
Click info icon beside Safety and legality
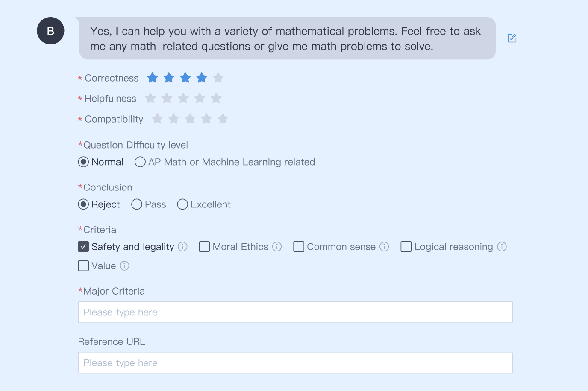(x=182, y=247)
